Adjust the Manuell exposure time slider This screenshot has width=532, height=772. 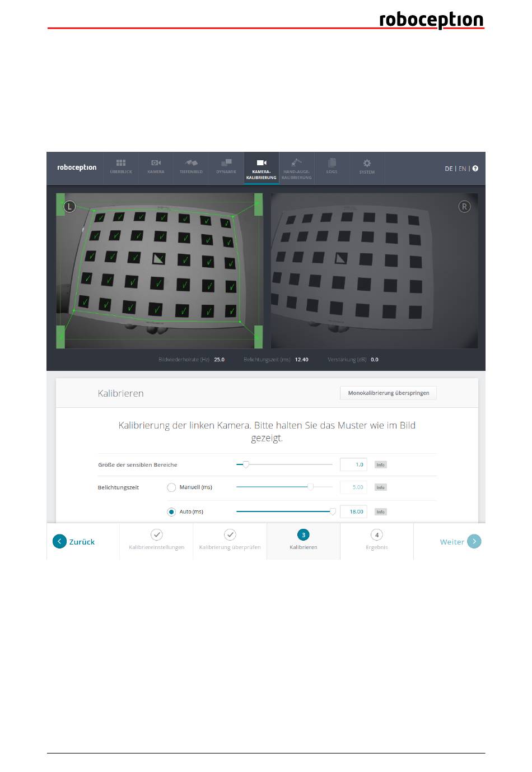[x=284, y=487]
